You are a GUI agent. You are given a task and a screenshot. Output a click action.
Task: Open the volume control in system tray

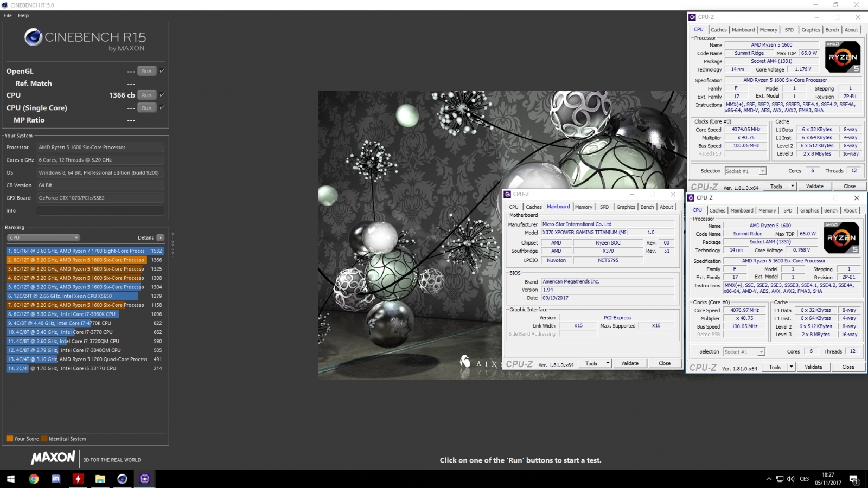(790, 479)
